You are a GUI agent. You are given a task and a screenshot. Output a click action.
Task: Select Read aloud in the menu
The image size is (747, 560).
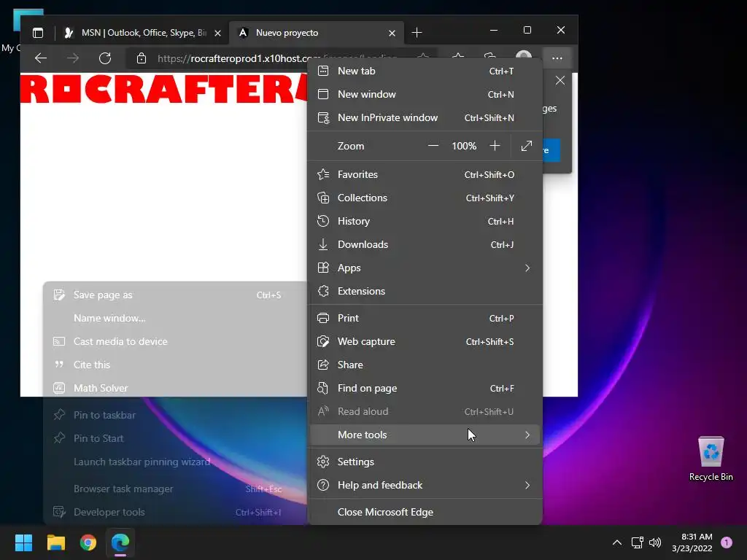pyautogui.click(x=425, y=411)
